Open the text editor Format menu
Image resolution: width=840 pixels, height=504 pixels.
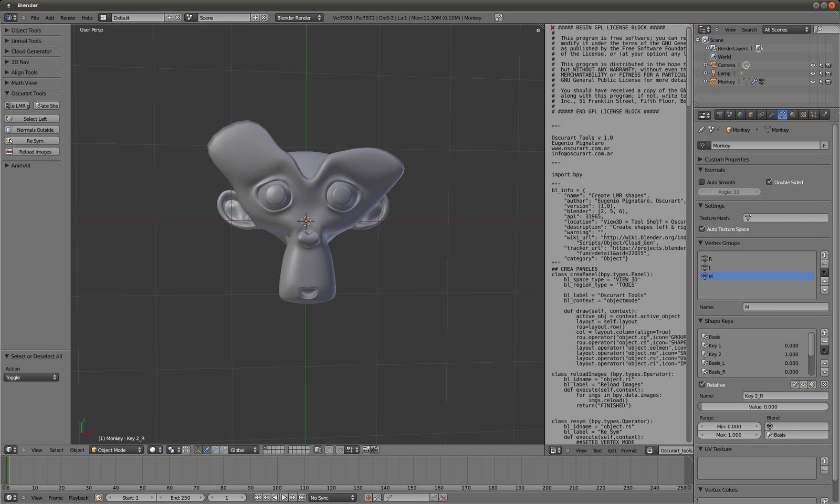point(629,450)
